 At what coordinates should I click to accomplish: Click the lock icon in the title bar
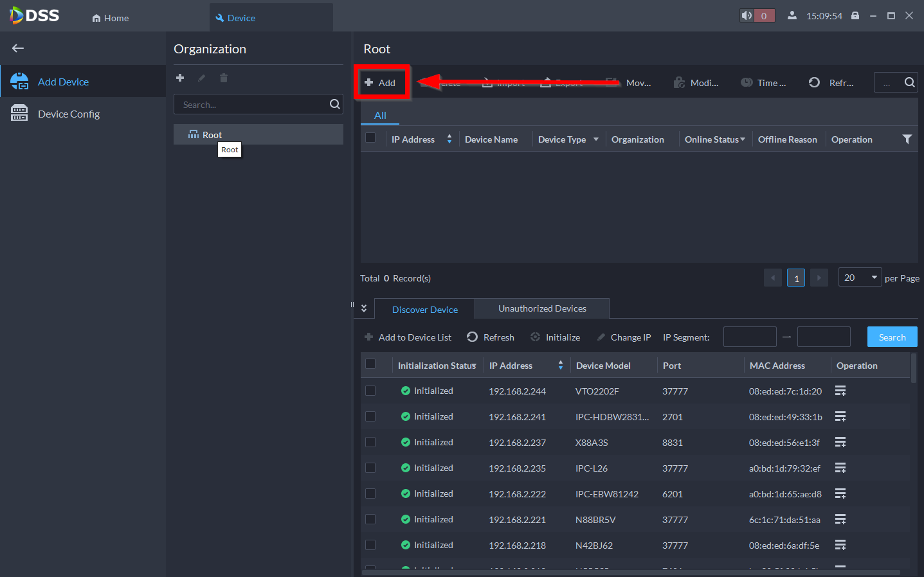[x=855, y=15]
